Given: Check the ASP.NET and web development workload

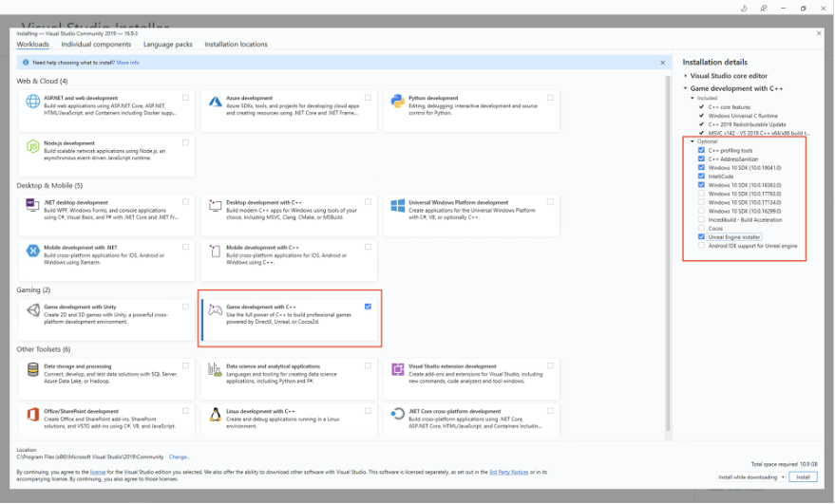Looking at the screenshot, I should pos(185,98).
